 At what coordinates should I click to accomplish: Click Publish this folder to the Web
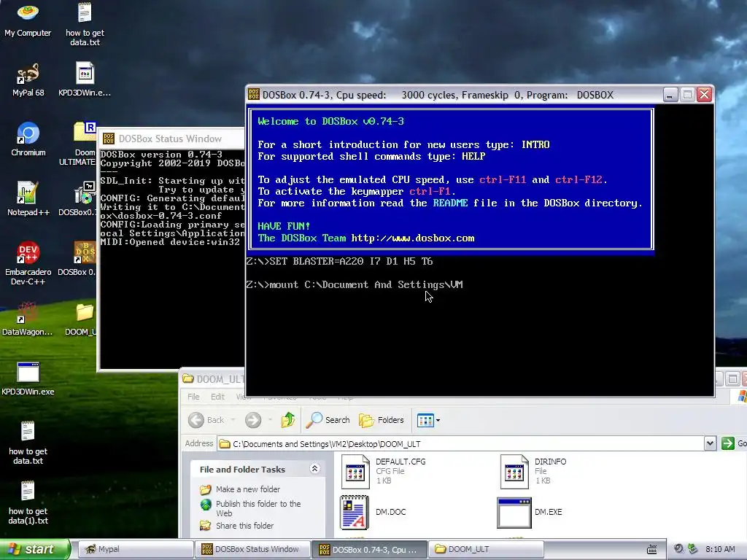258,508
